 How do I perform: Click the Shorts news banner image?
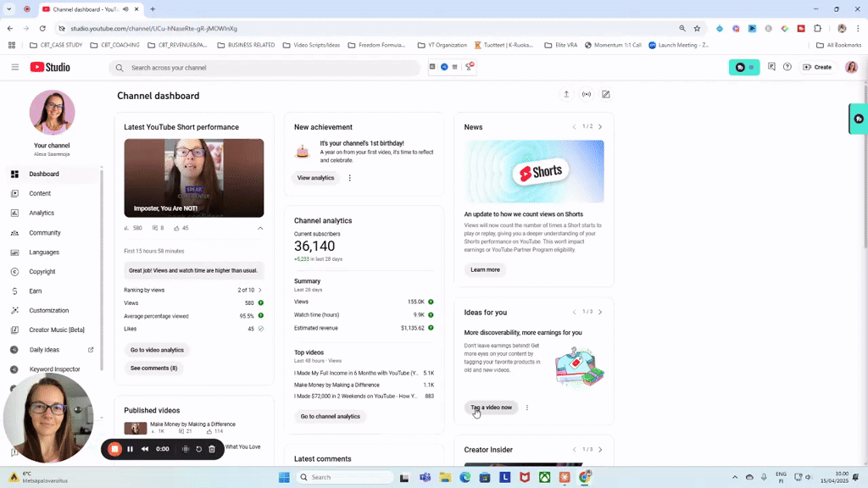[x=534, y=171]
